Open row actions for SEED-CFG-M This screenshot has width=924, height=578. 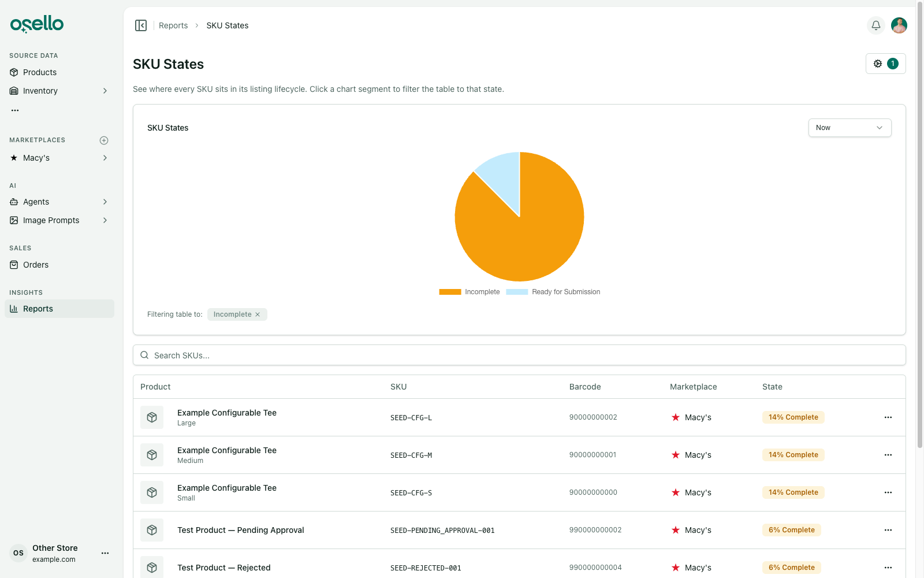coord(888,455)
